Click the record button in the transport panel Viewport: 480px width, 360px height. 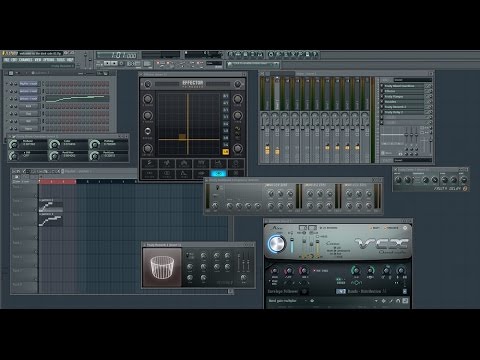pos(122,63)
